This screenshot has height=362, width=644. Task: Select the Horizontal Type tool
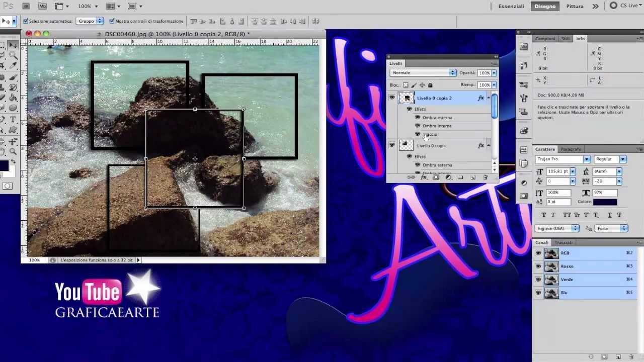[13, 120]
